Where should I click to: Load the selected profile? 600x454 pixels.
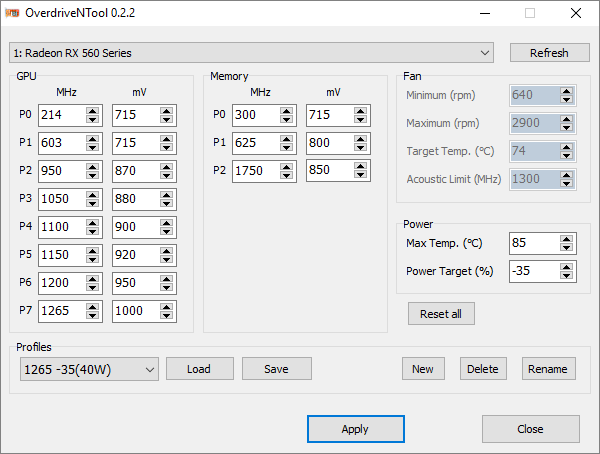pyautogui.click(x=199, y=369)
